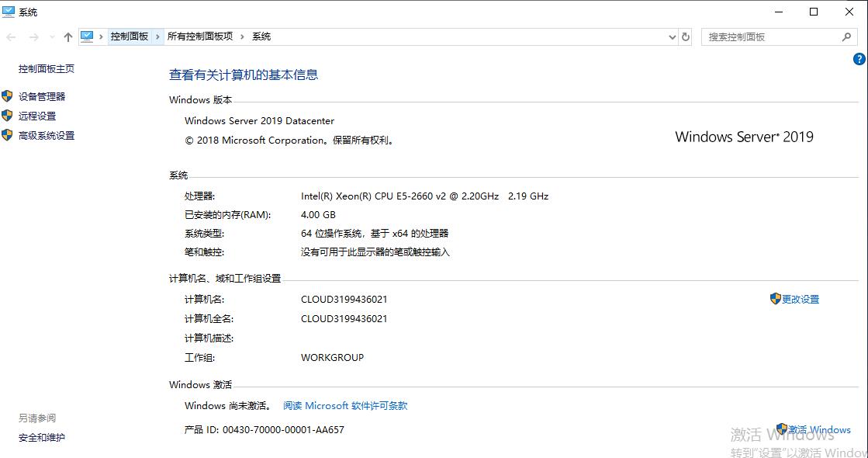Click 没有可用于此显示器的笔或触控输入 text
Screen dimensions: 868x458
(375, 252)
